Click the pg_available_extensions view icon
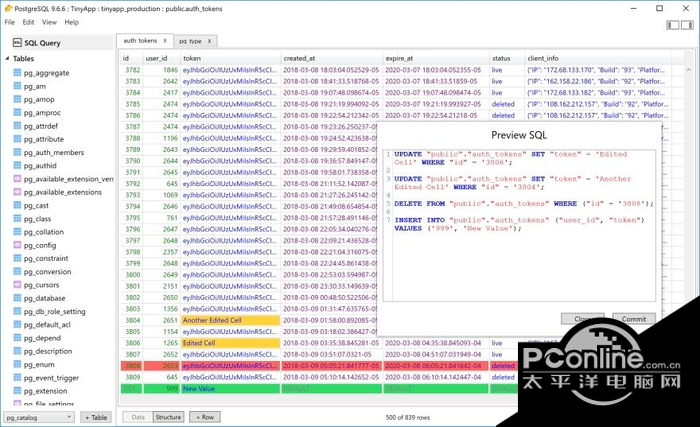 pyautogui.click(x=17, y=192)
